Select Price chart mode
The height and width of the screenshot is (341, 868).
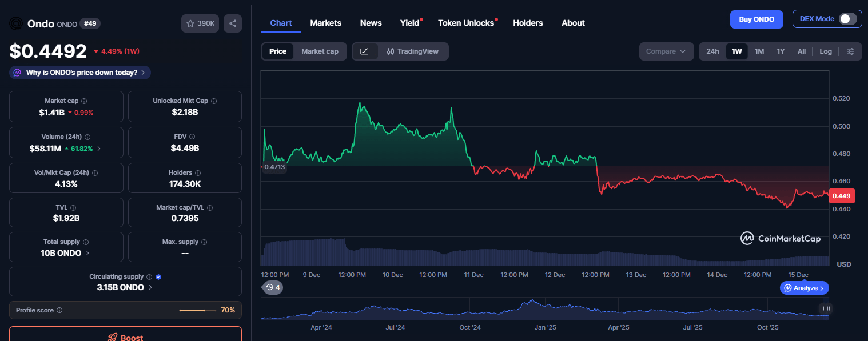click(x=278, y=51)
